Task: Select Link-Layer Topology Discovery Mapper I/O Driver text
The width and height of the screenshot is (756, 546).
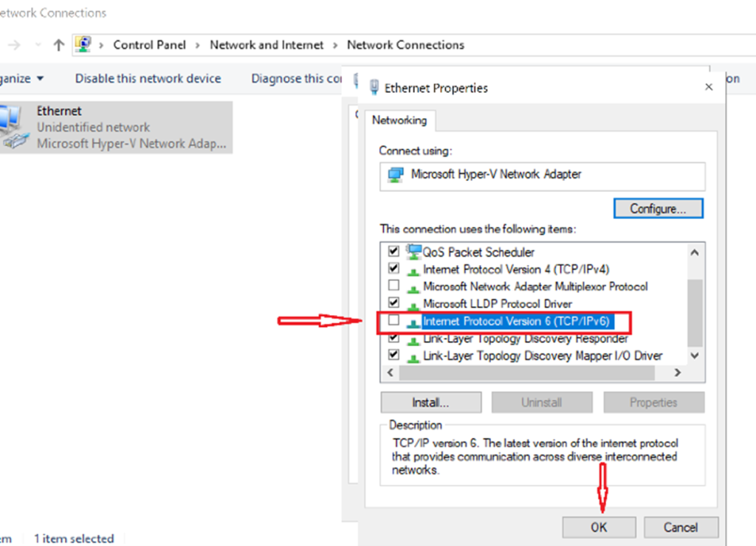Action: [543, 356]
